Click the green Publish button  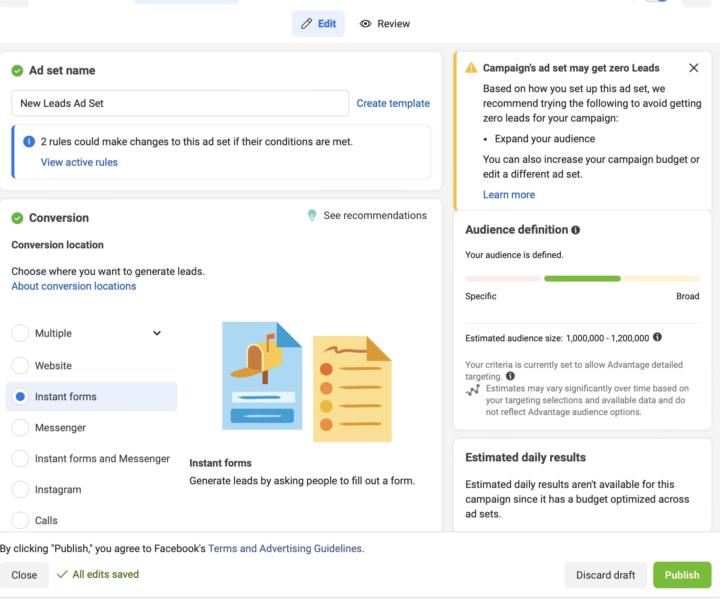click(x=682, y=575)
